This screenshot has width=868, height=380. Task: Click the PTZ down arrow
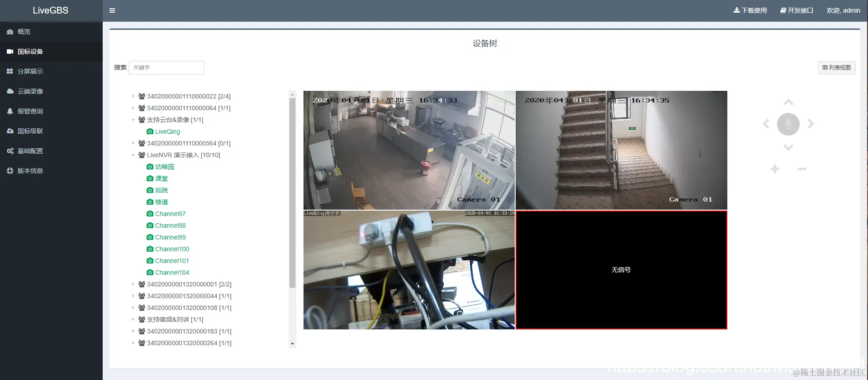788,147
